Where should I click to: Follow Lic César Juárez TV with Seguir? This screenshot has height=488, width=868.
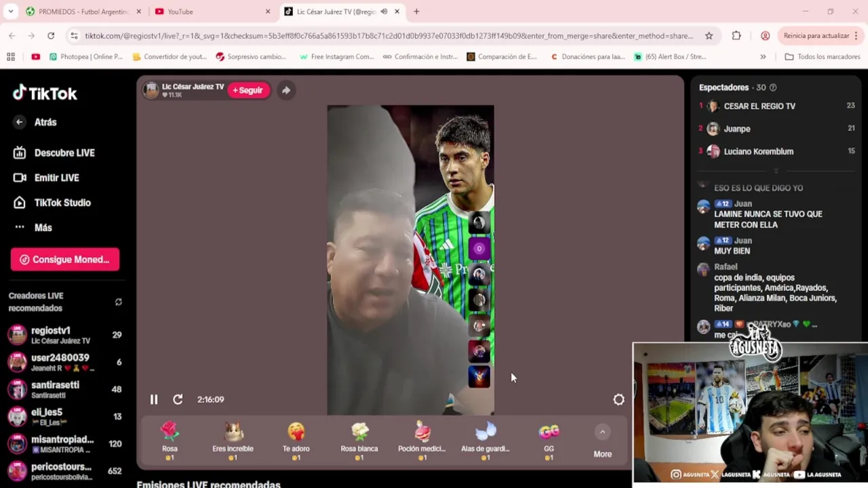click(x=248, y=90)
